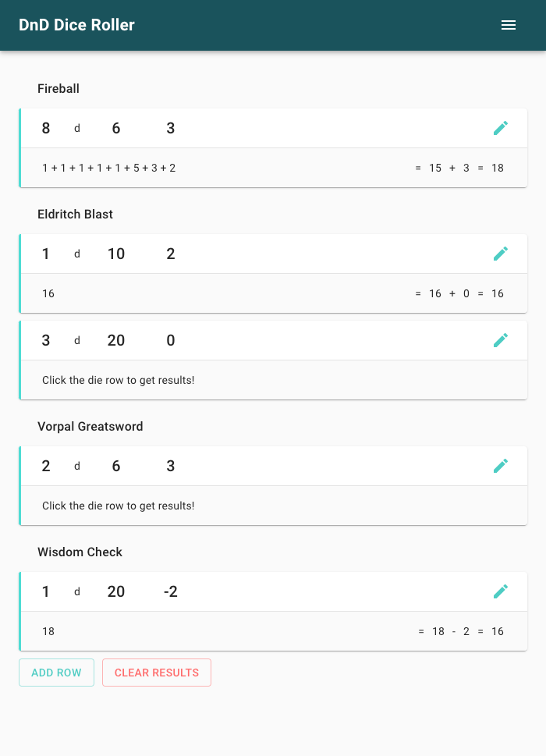Select the Fireball group heading
546x756 pixels.
pos(58,89)
